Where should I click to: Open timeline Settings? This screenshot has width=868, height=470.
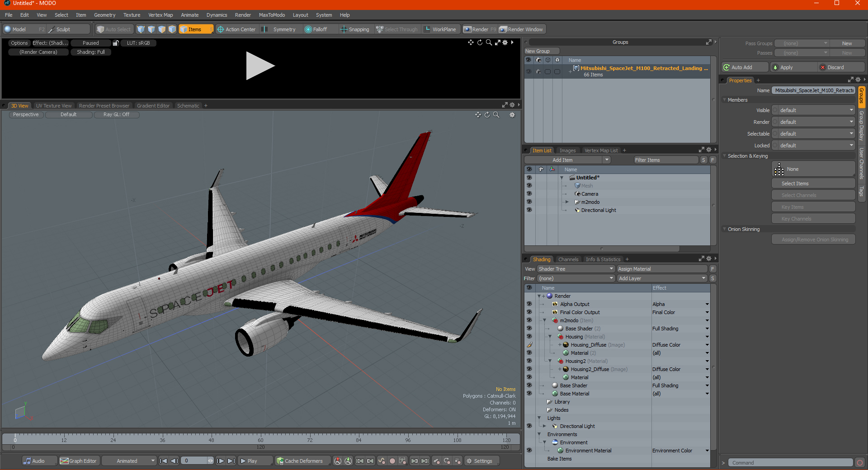point(482,461)
